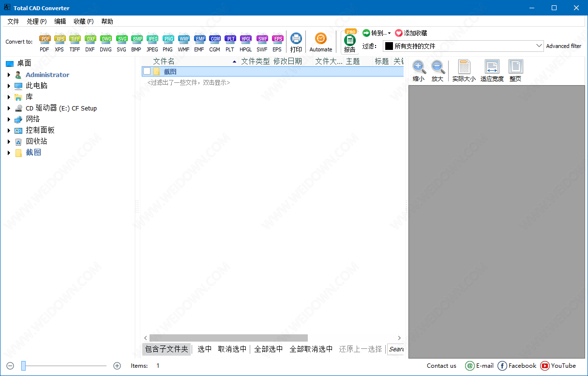The image size is (588, 376).
Task: Open the 文件 menu
Action: pos(14,21)
